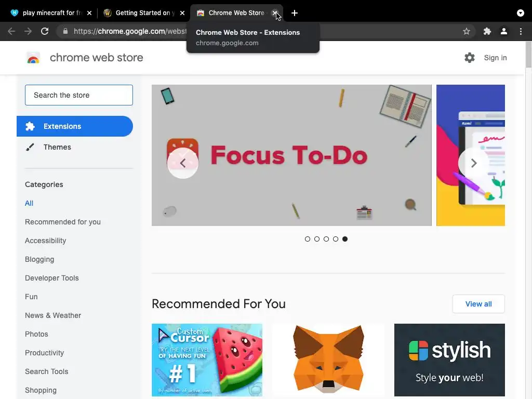Reload the current page
The height and width of the screenshot is (399, 532).
(x=45, y=31)
